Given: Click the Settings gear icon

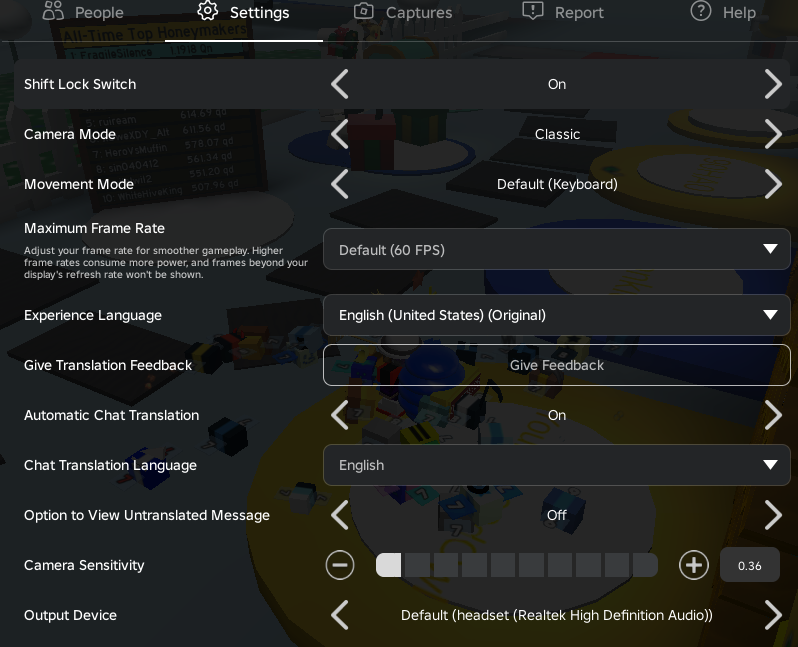Looking at the screenshot, I should click(x=208, y=11).
